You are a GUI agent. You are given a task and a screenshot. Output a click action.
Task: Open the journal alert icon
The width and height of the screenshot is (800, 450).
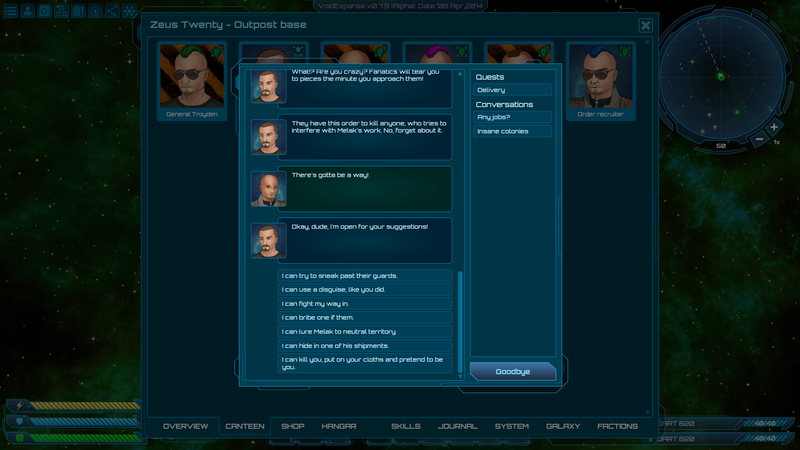click(78, 11)
